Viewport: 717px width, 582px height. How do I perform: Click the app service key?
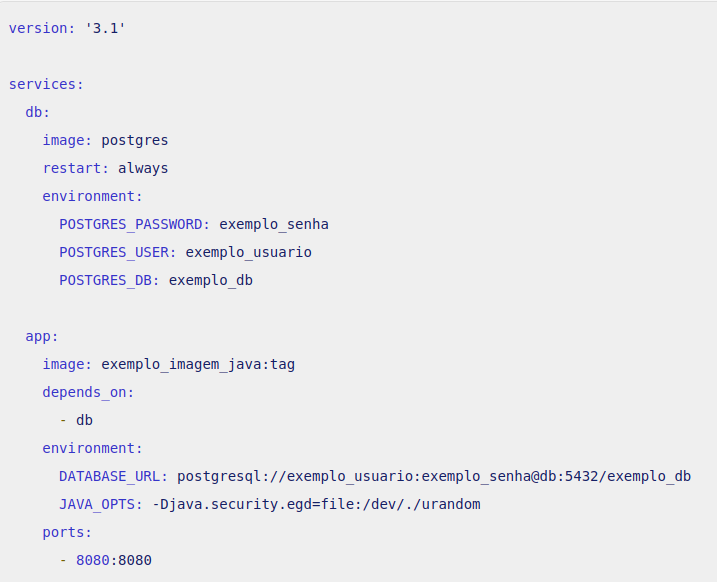click(38, 336)
